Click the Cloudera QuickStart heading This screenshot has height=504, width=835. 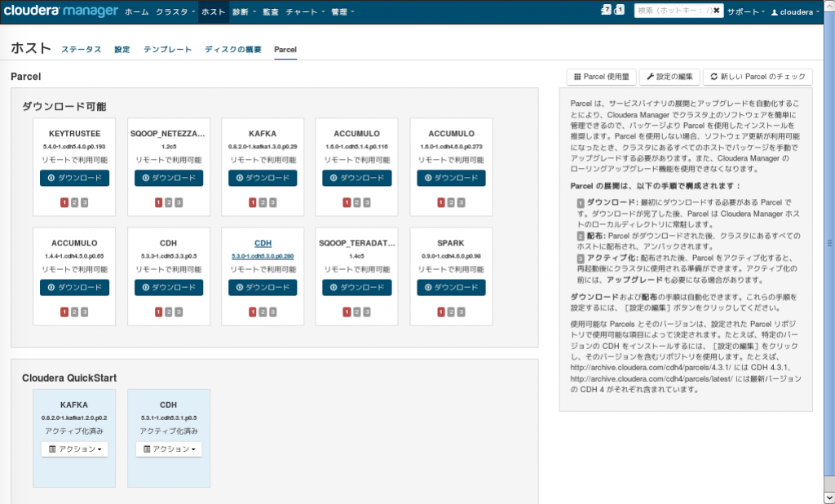pyautogui.click(x=69, y=378)
